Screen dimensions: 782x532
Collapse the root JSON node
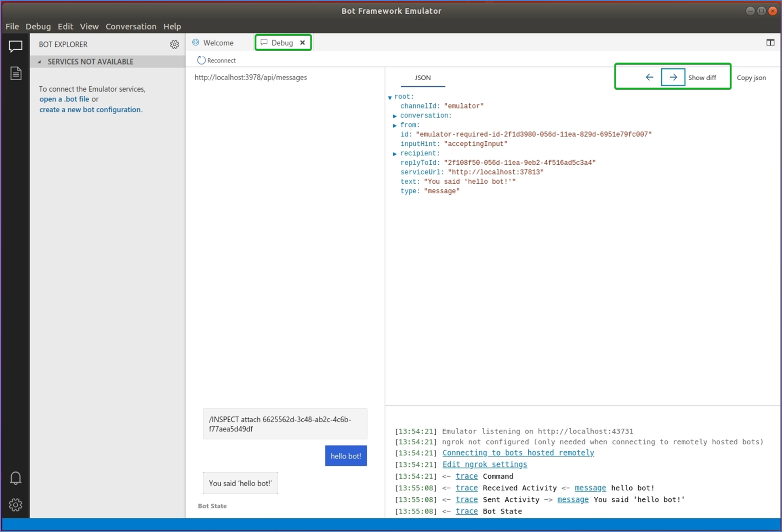tap(390, 97)
